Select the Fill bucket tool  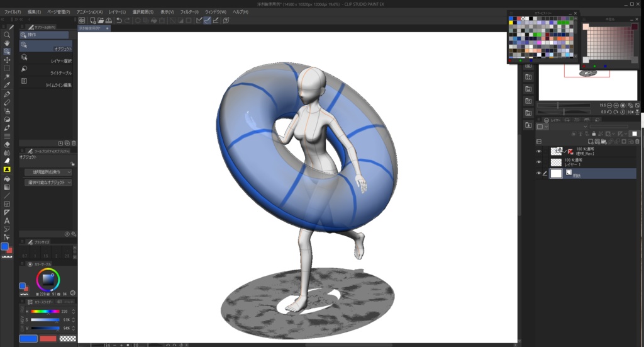click(x=7, y=179)
